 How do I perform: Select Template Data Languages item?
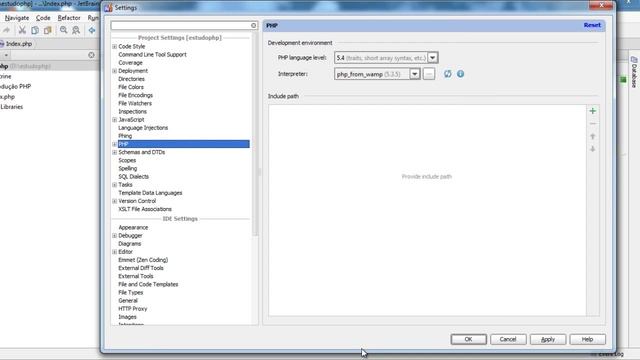point(150,193)
